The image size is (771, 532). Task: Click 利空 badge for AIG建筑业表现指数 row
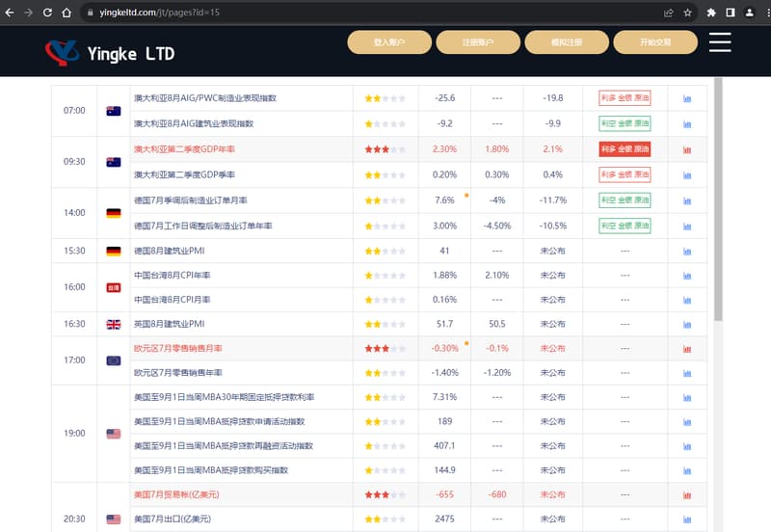(625, 123)
